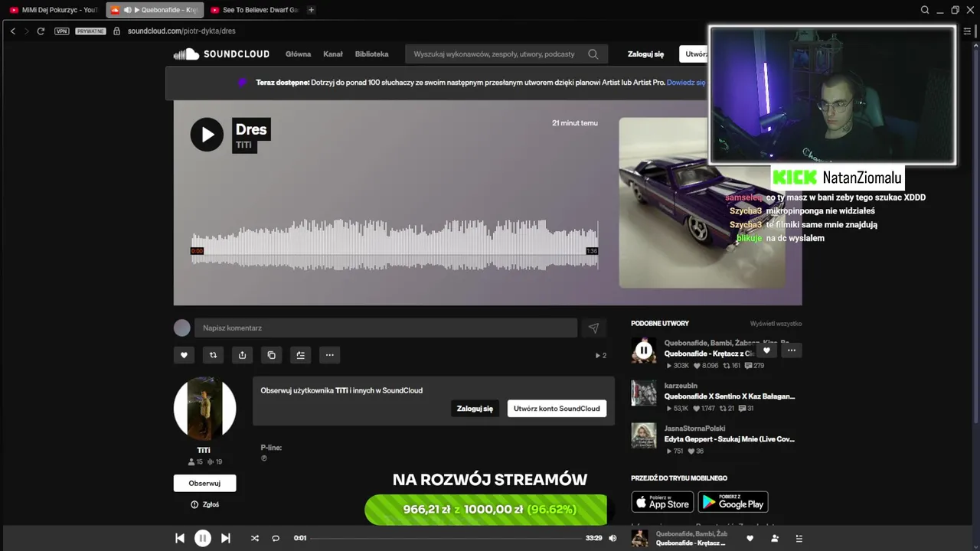Screen dimensions: 980x551
Task: Open the Główna tab
Action: coord(299,54)
